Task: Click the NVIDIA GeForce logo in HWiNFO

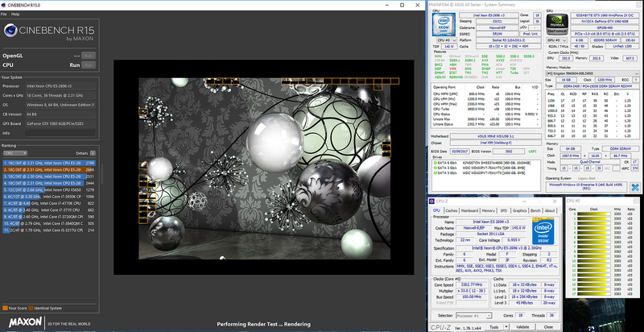Action: pyautogui.click(x=557, y=25)
